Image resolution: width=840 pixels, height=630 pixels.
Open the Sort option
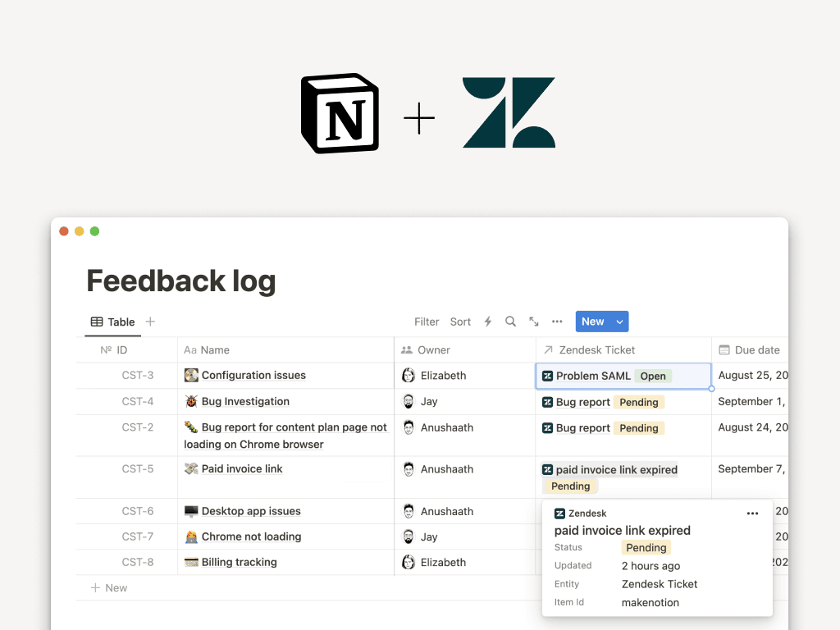click(460, 322)
